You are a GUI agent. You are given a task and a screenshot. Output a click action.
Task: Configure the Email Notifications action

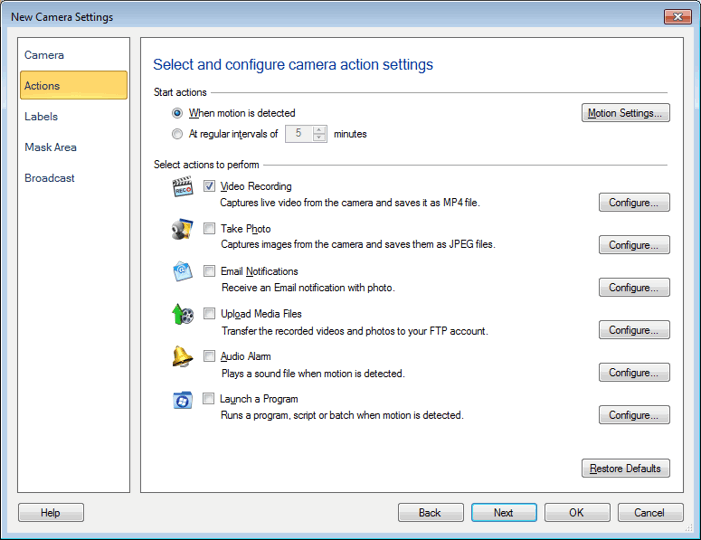pos(633,288)
